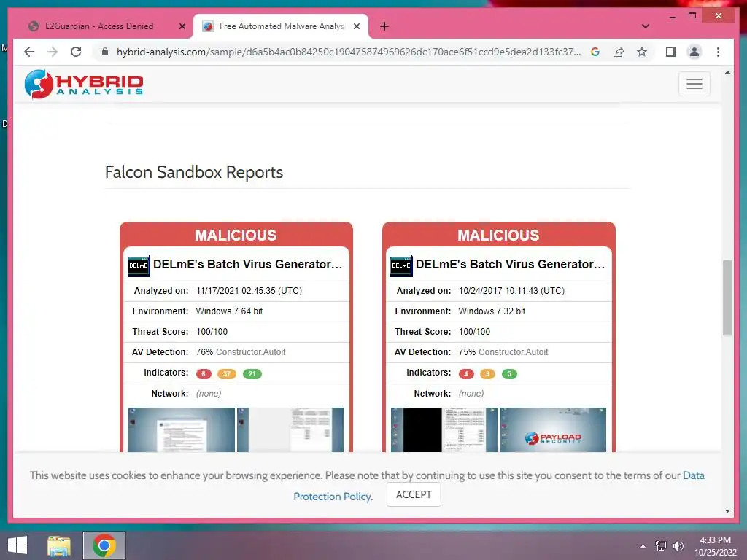Open Chrome's three-dot menu
This screenshot has width=747, height=560.
[718, 52]
